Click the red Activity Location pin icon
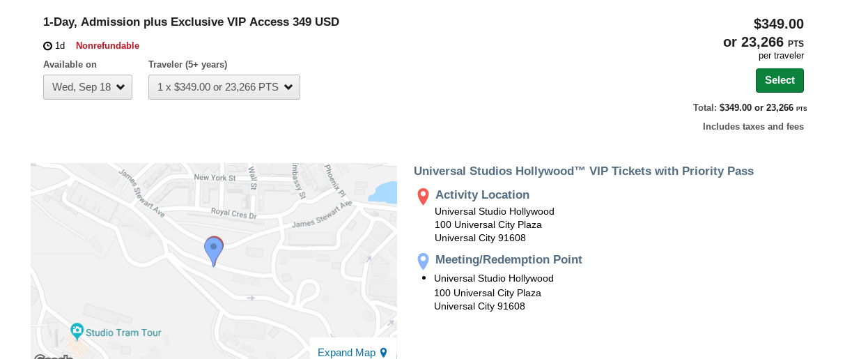 click(x=423, y=197)
